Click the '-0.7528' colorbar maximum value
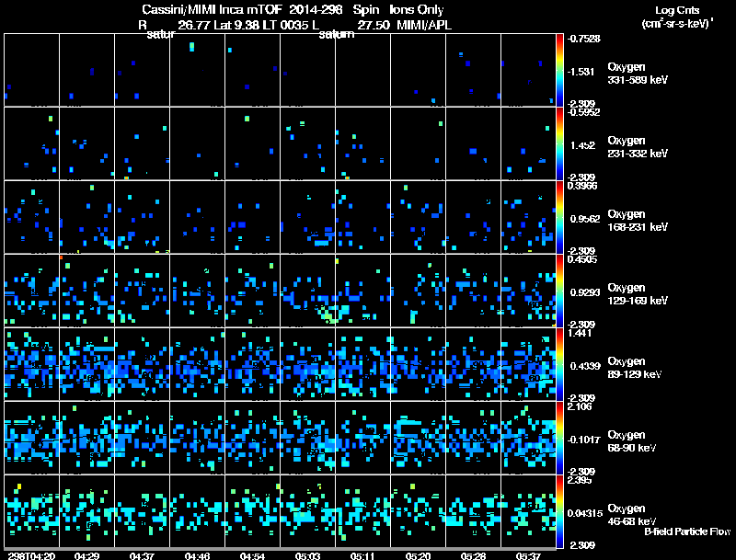This screenshot has height=560, width=736. coord(584,39)
